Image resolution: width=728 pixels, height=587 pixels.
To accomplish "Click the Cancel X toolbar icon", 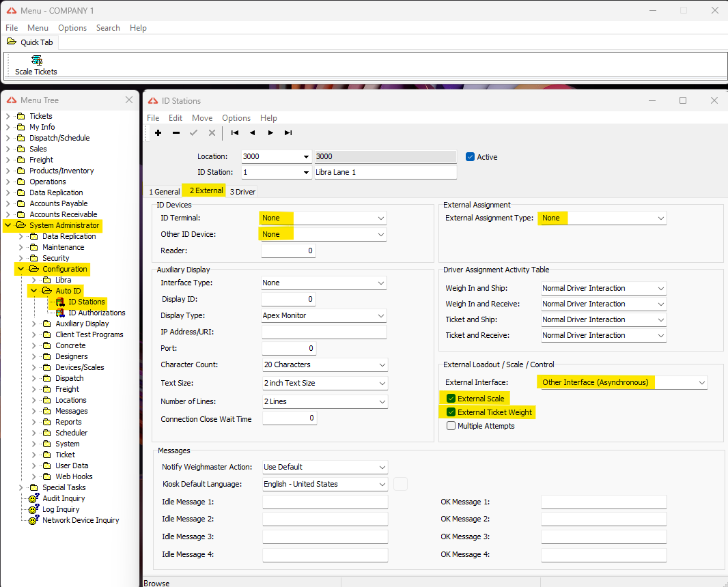I will click(x=212, y=132).
